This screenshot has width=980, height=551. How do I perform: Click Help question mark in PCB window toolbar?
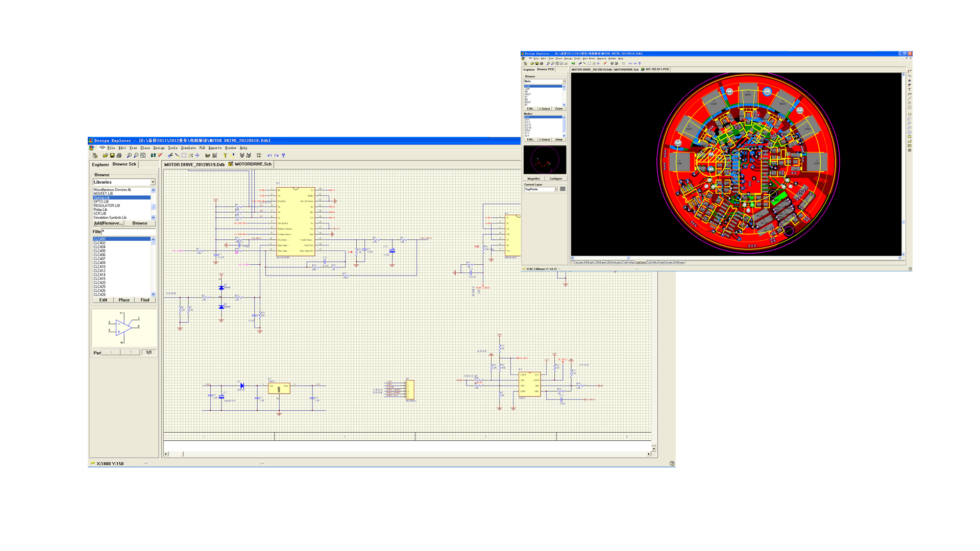(640, 64)
